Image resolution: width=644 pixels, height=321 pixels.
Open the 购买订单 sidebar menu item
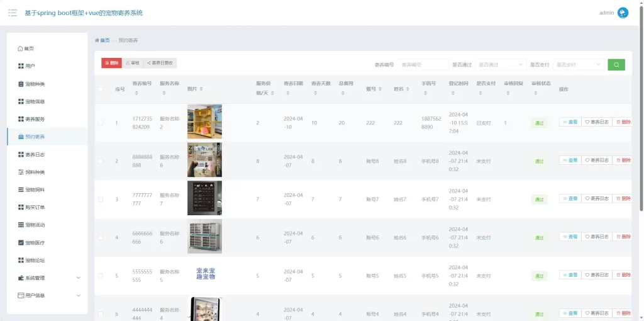tap(35, 207)
